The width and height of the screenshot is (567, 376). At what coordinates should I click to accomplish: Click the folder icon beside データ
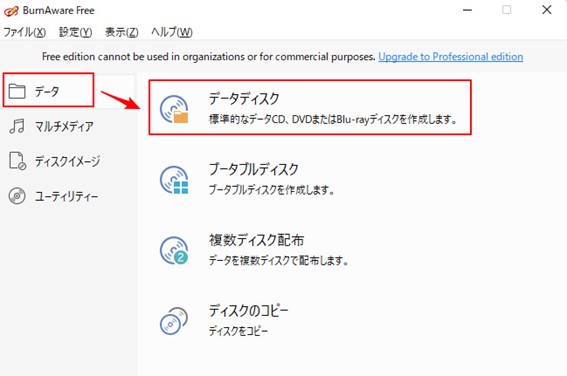17,91
